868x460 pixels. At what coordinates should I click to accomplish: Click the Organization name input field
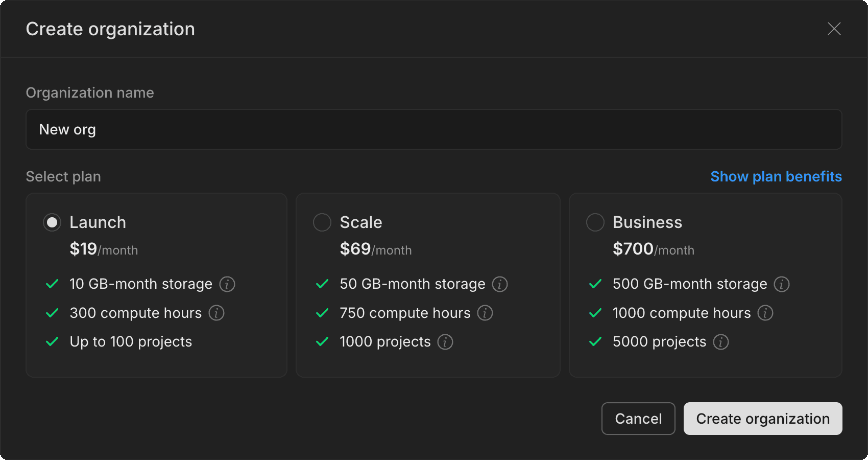point(434,129)
